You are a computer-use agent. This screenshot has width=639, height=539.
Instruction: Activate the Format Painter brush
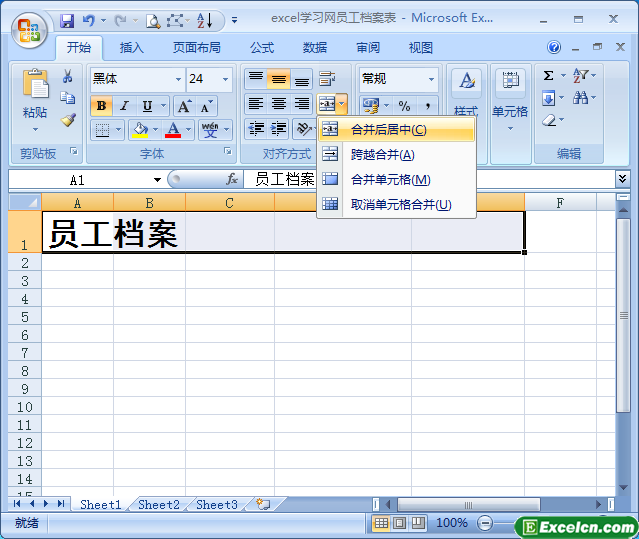[68, 119]
